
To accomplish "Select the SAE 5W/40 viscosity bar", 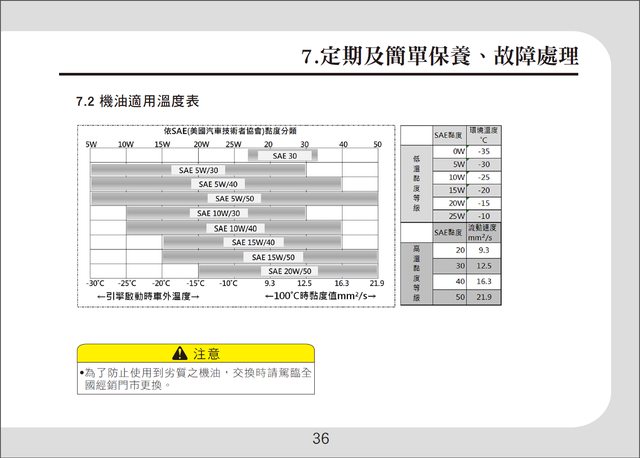I will coord(217,184).
